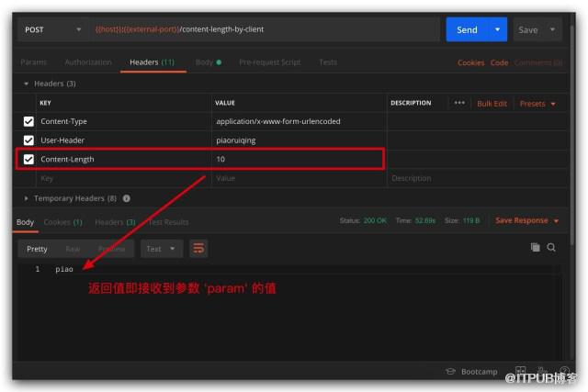Open the Save dropdown arrow
The height and width of the screenshot is (392, 588).
click(552, 29)
